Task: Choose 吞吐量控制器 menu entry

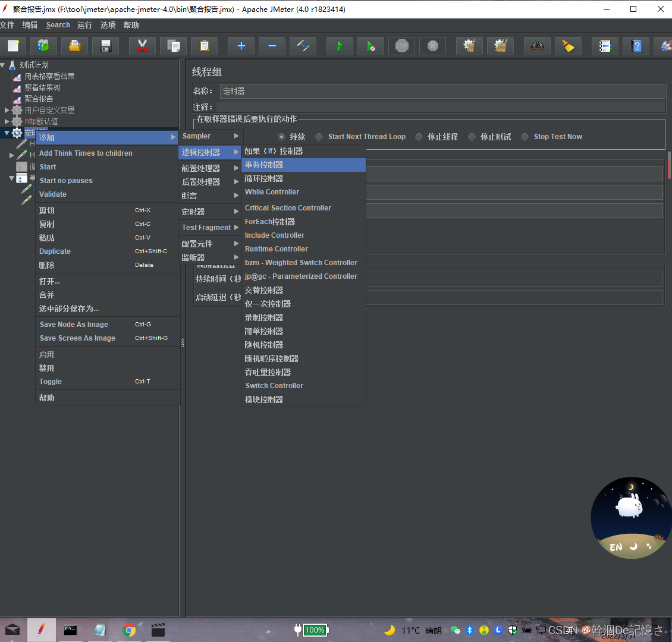Action: (303, 372)
